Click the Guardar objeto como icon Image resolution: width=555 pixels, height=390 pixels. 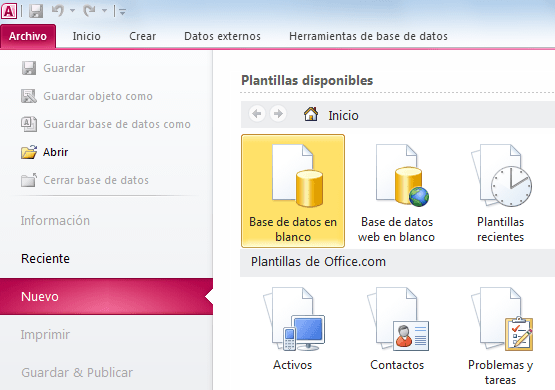pyautogui.click(x=29, y=96)
